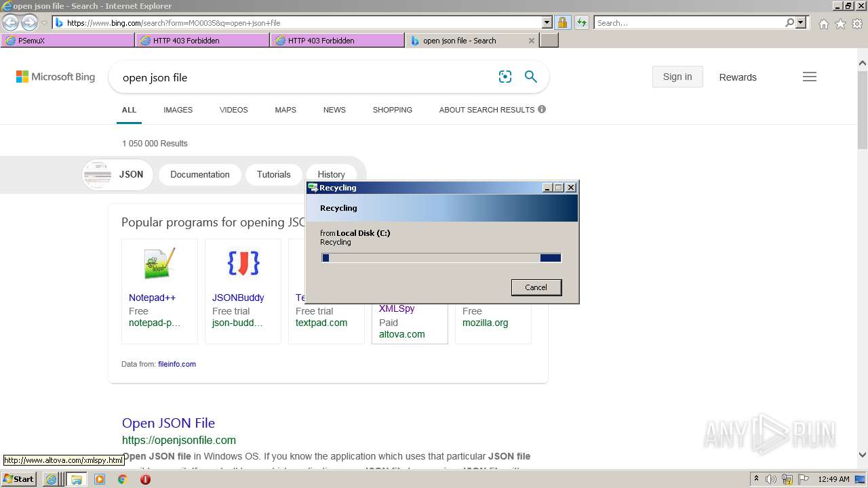Click the Notepad++ program icon
868x488 pixels.
159,264
